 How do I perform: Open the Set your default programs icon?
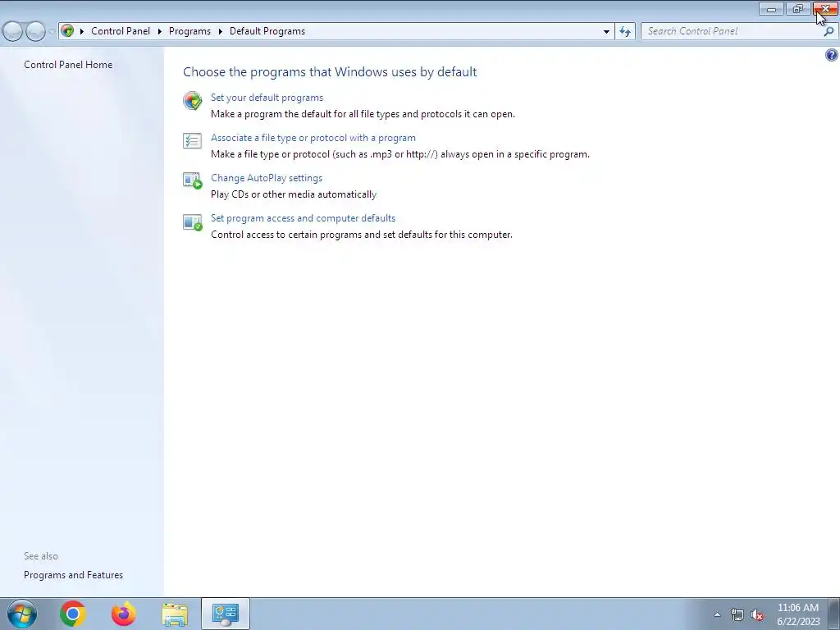tap(192, 100)
